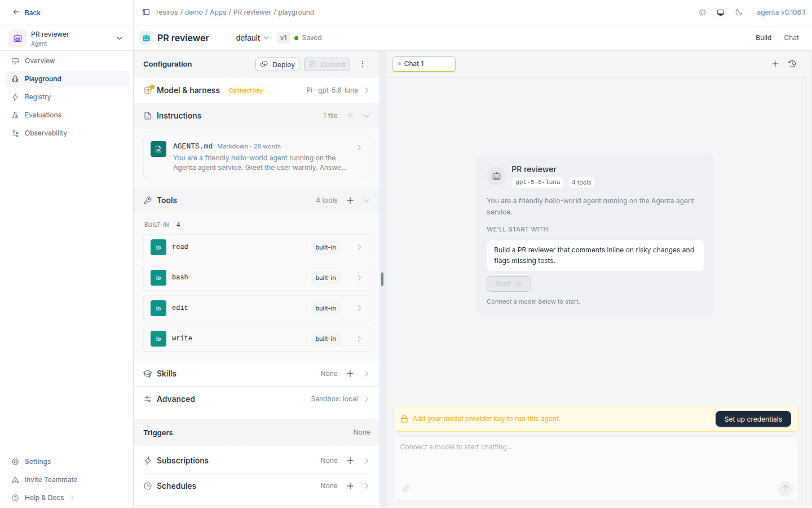Collapse the Instructions section
This screenshot has width=812, height=508.
pyautogui.click(x=367, y=116)
